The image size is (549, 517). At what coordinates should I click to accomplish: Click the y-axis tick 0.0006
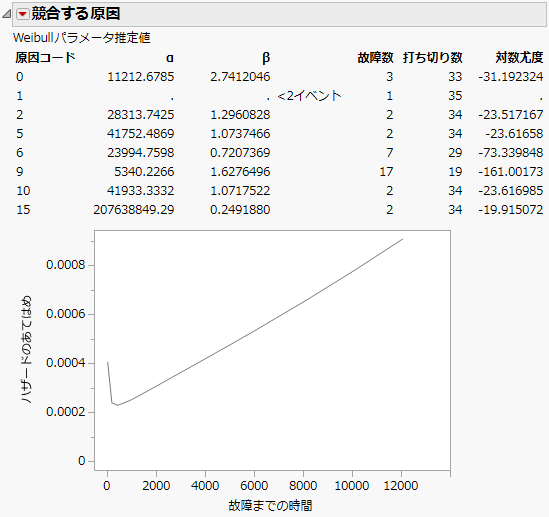(65, 314)
